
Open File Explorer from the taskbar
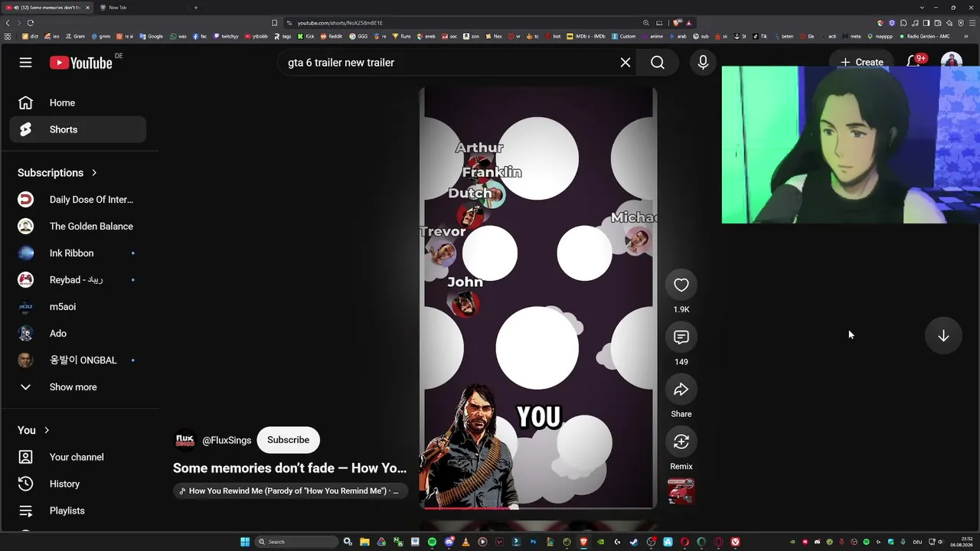coord(364,542)
